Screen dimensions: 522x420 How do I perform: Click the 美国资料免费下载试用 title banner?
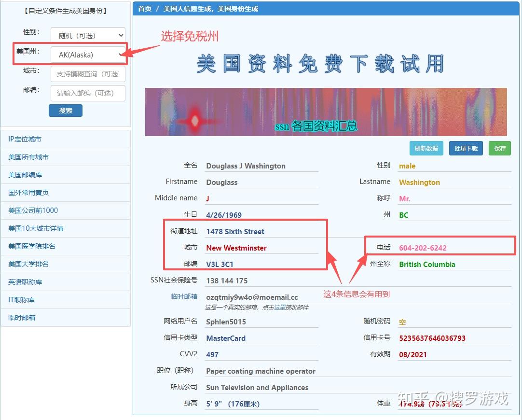(320, 63)
